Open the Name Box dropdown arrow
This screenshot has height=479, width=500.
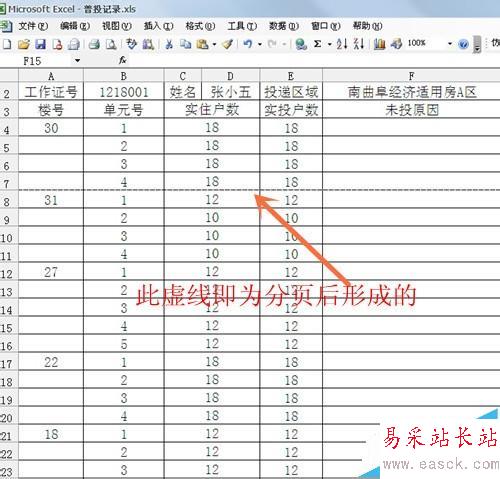coord(77,61)
